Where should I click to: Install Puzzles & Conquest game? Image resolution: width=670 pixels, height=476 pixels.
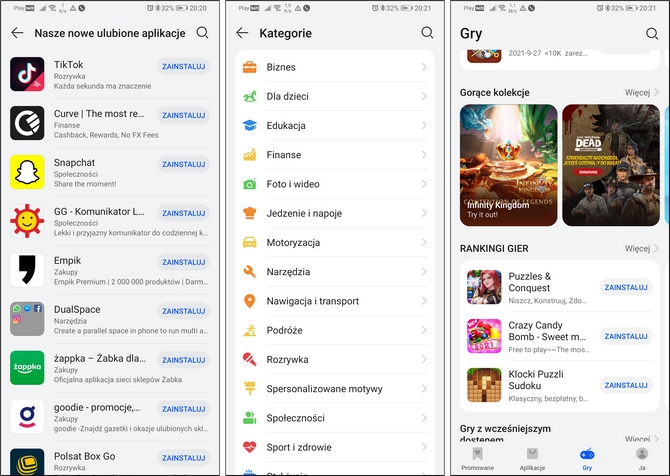(626, 288)
